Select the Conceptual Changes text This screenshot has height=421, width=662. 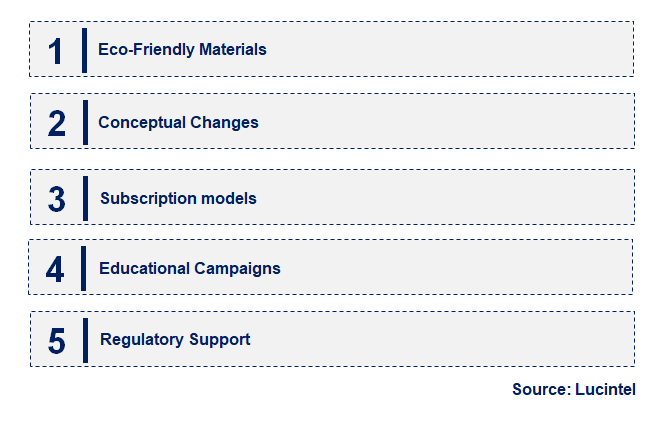[x=178, y=122]
